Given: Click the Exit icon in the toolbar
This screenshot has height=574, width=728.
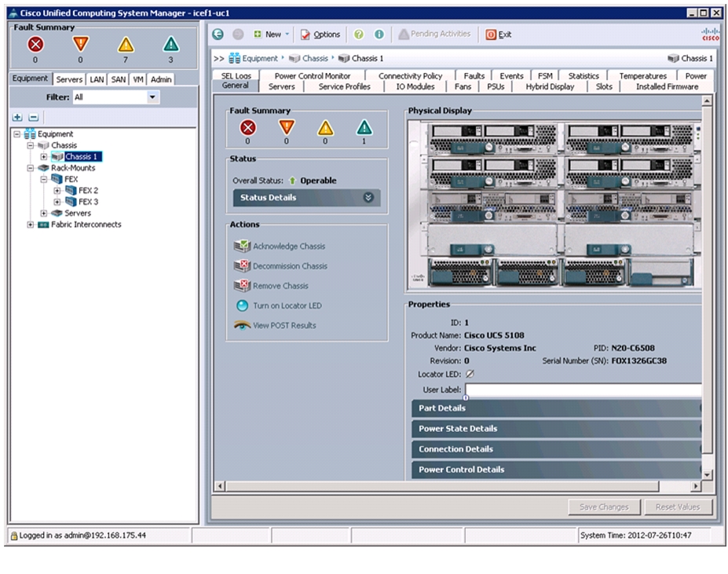Looking at the screenshot, I should [x=491, y=35].
